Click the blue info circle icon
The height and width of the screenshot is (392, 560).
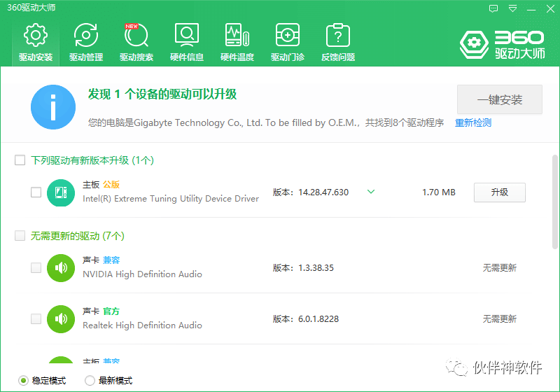pos(53,107)
